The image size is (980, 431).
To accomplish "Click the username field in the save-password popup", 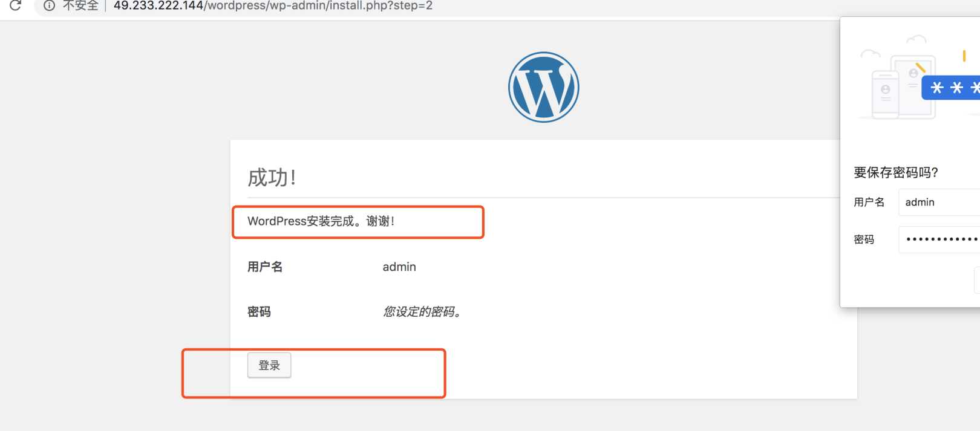I will point(939,203).
